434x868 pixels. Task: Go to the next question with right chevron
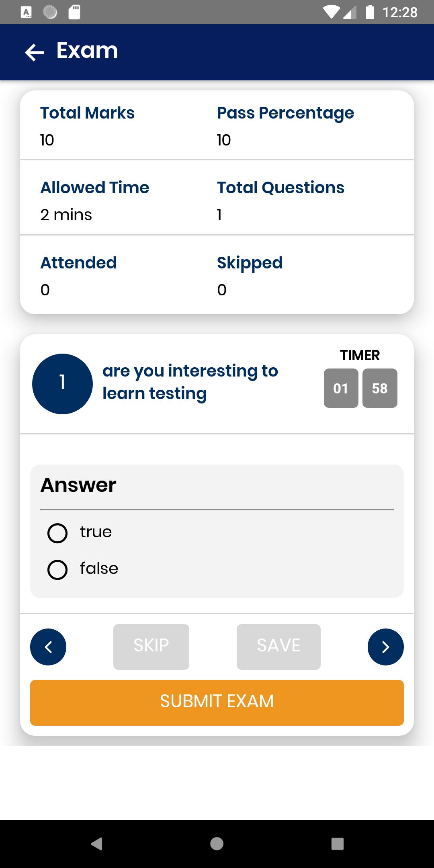[x=385, y=647]
